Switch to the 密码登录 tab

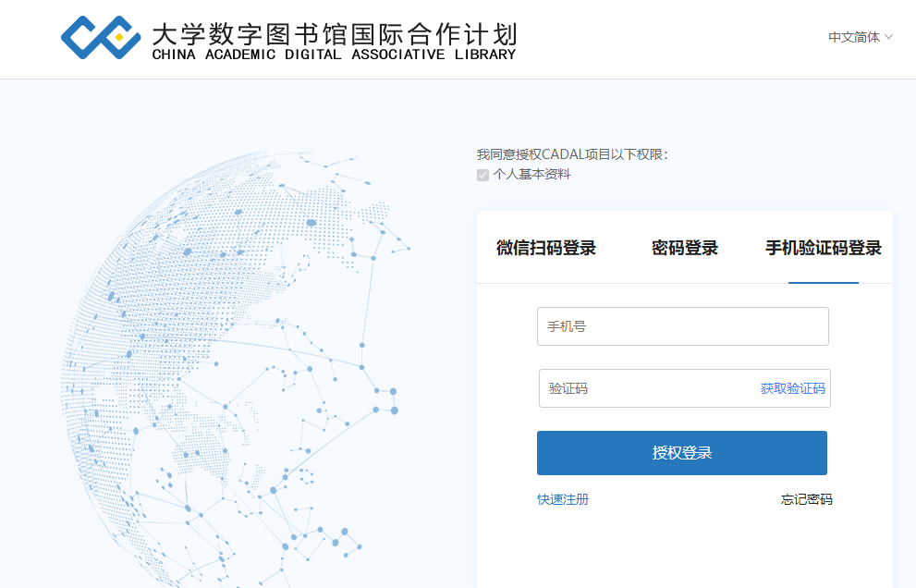click(684, 248)
